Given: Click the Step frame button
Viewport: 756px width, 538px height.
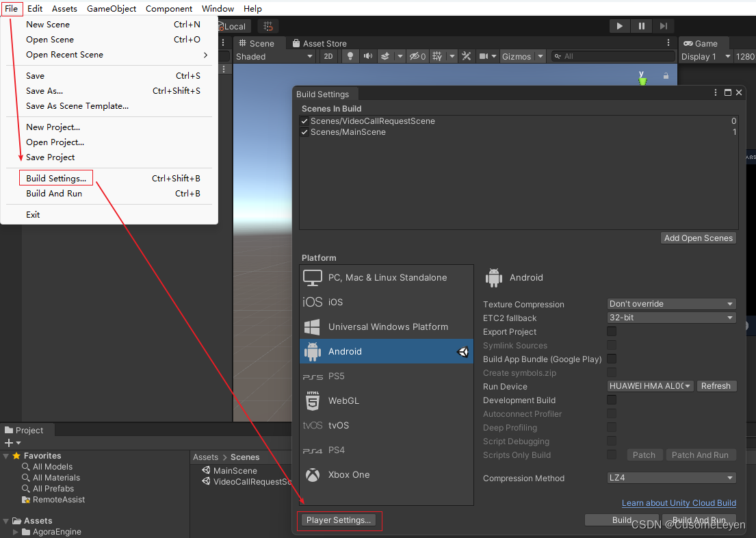Looking at the screenshot, I should (664, 26).
